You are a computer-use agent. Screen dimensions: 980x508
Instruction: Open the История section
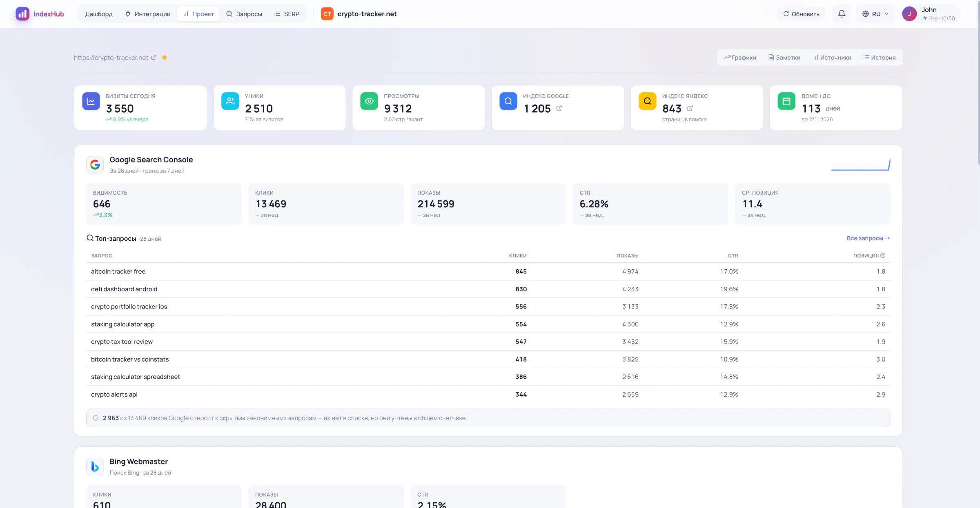pos(880,58)
